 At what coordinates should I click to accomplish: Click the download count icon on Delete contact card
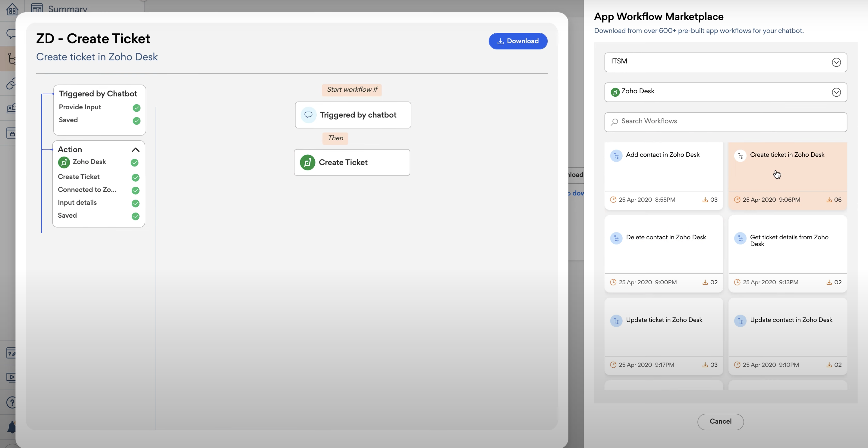pyautogui.click(x=705, y=282)
